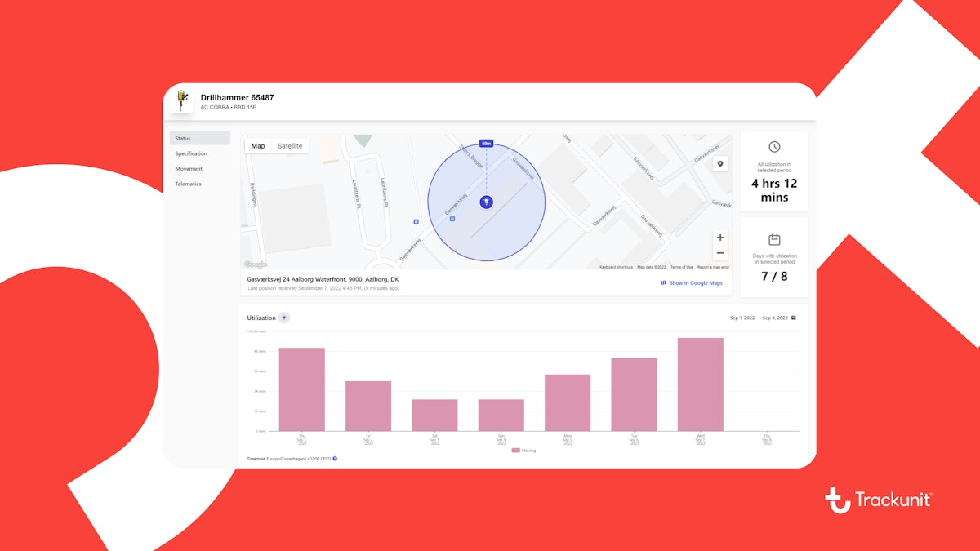Click the drillhammer asset icon in the header
Image resolution: width=980 pixels, height=551 pixels.
click(181, 101)
